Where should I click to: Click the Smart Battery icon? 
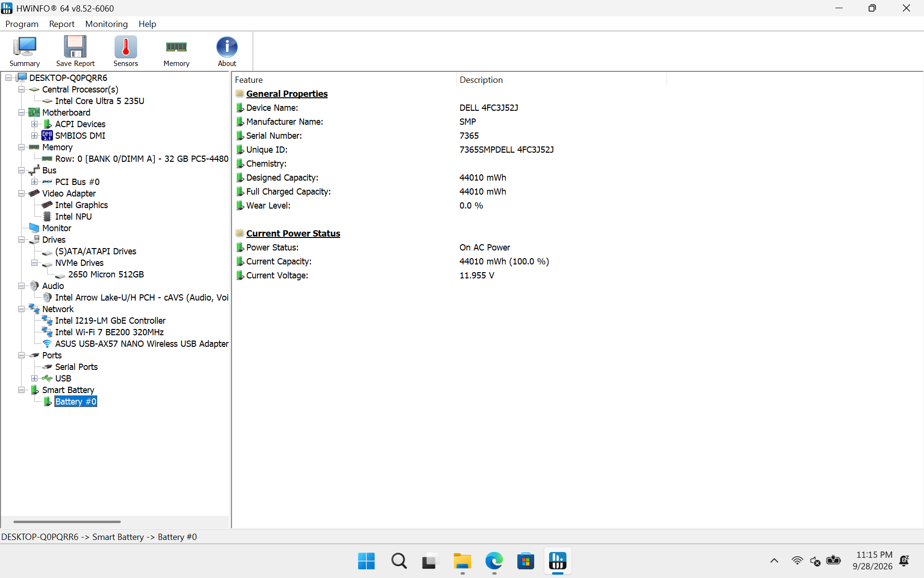pyautogui.click(x=34, y=390)
